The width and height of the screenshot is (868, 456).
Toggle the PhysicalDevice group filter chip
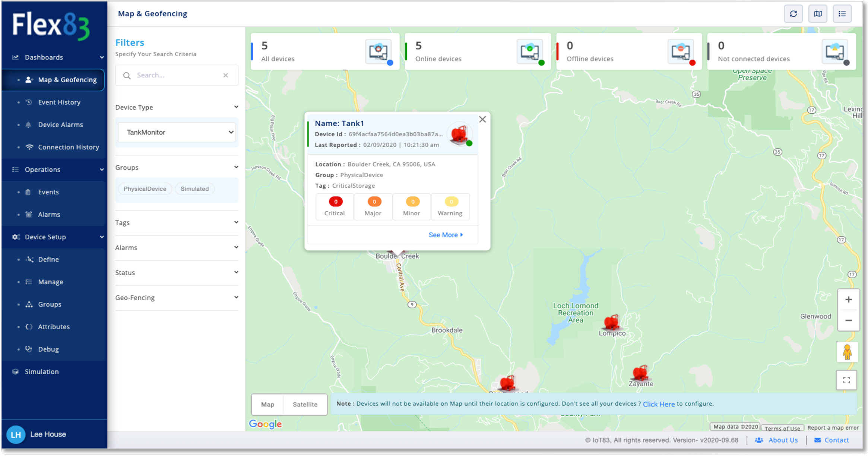click(145, 189)
